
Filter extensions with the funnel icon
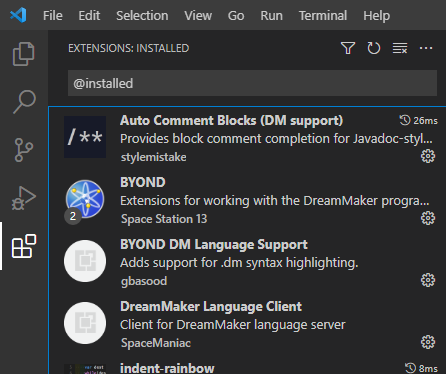[x=348, y=48]
